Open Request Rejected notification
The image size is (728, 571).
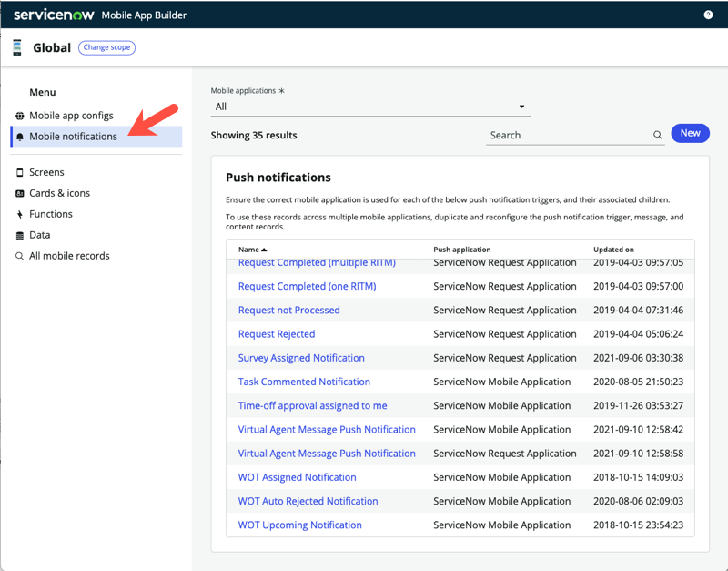click(277, 334)
